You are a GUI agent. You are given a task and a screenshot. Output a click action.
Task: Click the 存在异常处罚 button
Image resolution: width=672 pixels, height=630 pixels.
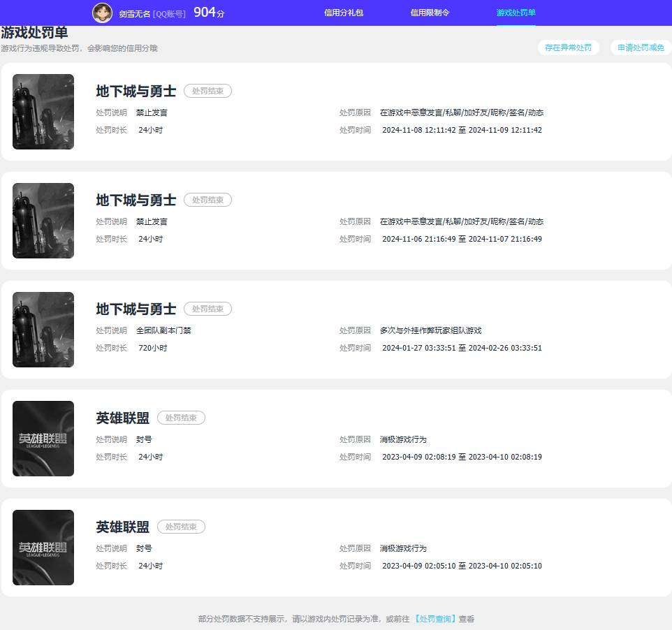pos(569,47)
